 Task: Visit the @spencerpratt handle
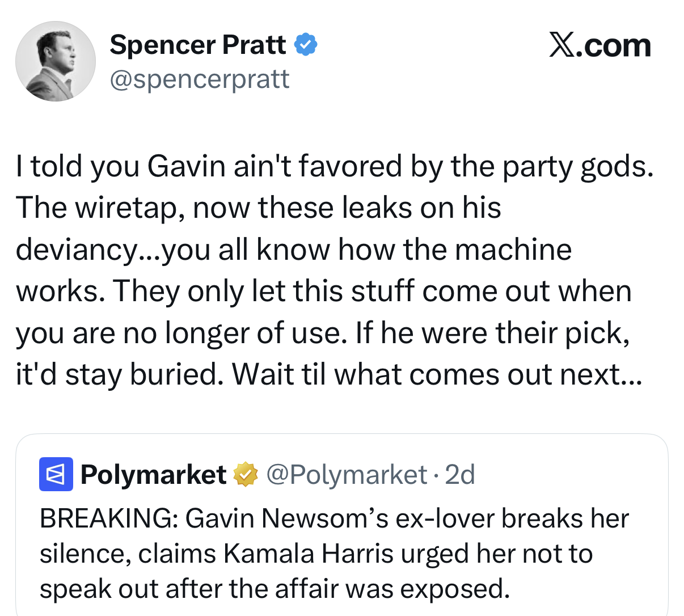pyautogui.click(x=200, y=79)
